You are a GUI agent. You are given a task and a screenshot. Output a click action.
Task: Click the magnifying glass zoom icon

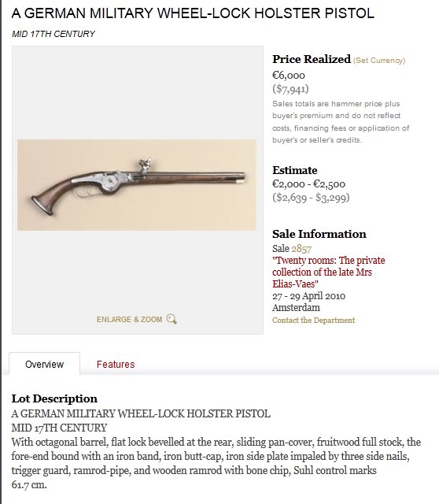[x=172, y=319]
